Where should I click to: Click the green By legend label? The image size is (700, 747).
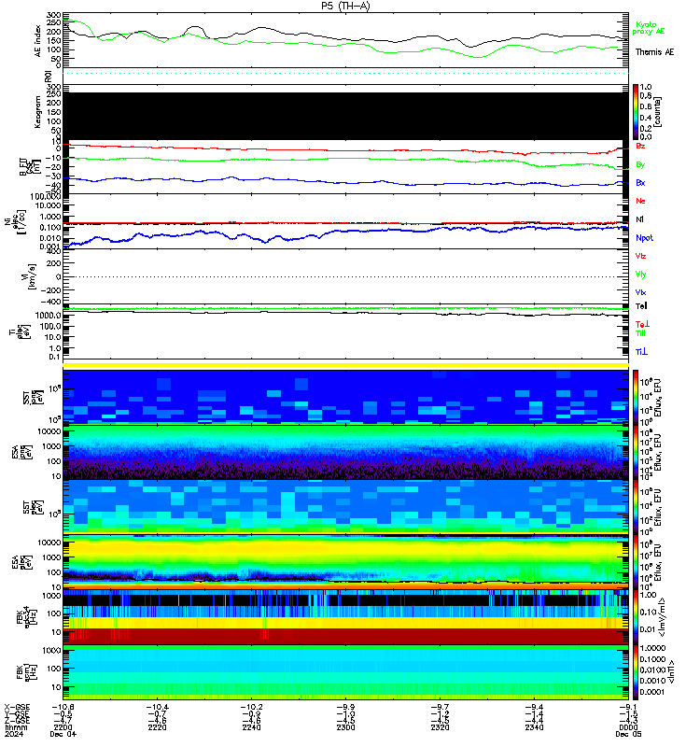point(640,164)
